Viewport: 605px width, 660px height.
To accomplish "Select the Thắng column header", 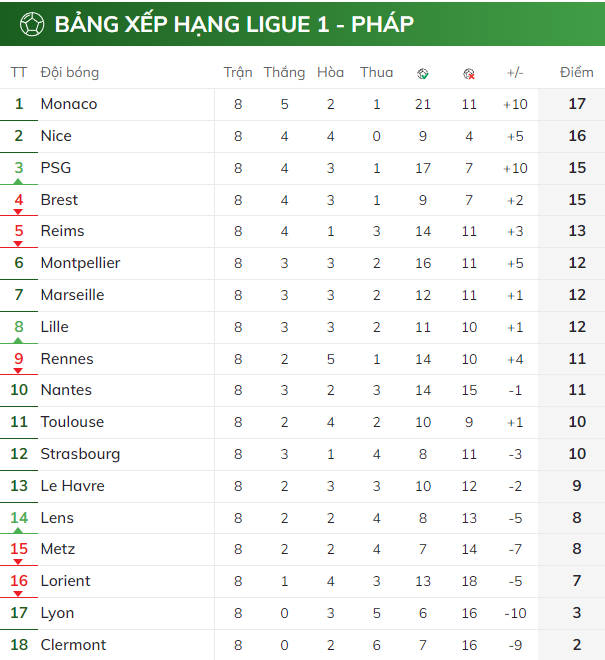I will (x=284, y=72).
